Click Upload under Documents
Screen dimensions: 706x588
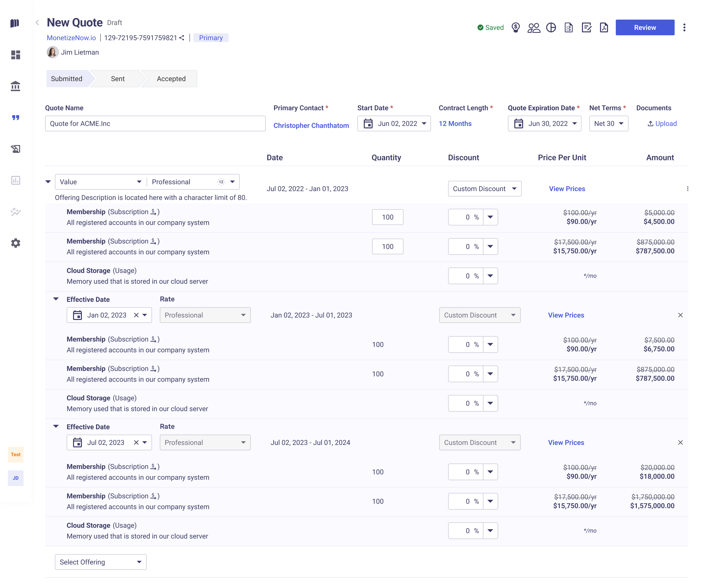click(662, 124)
